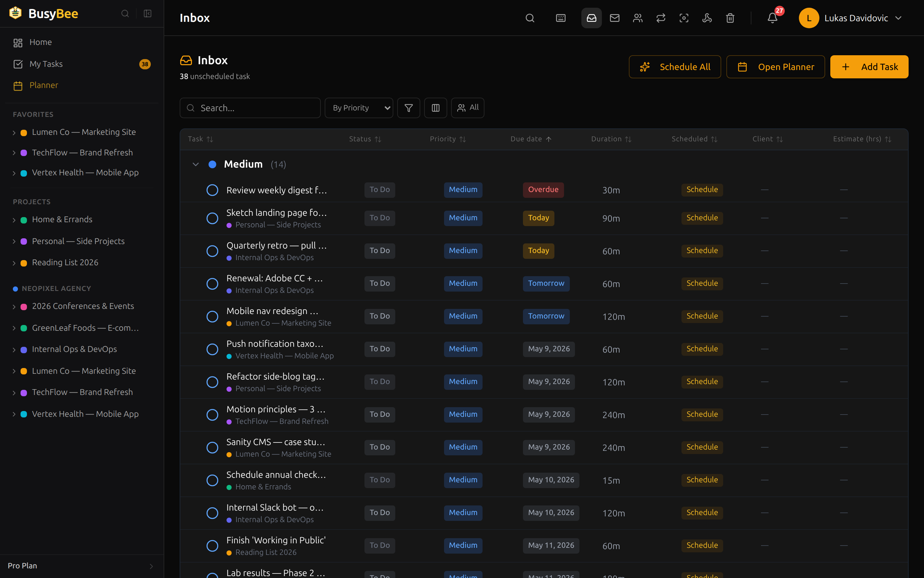924x578 pixels.
Task: Open the By Priority grouping dropdown
Action: click(x=359, y=108)
